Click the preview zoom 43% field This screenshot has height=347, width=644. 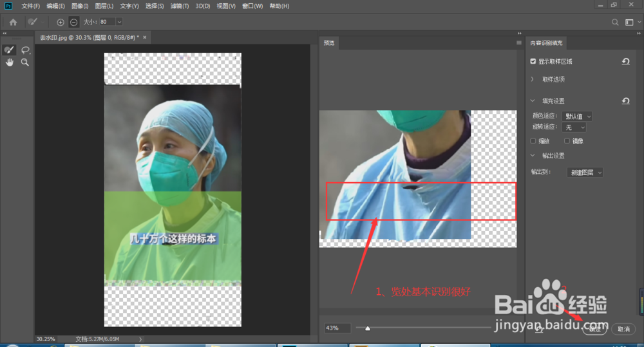pyautogui.click(x=337, y=328)
